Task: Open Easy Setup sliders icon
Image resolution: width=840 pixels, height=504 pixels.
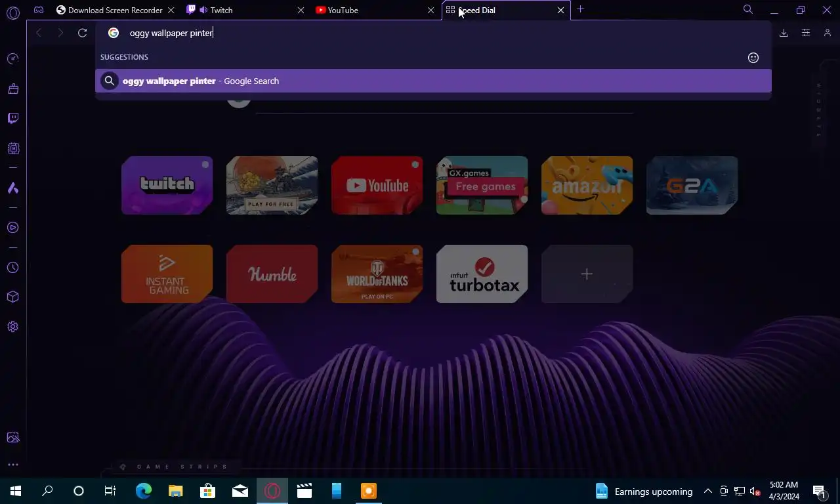Action: tap(806, 33)
